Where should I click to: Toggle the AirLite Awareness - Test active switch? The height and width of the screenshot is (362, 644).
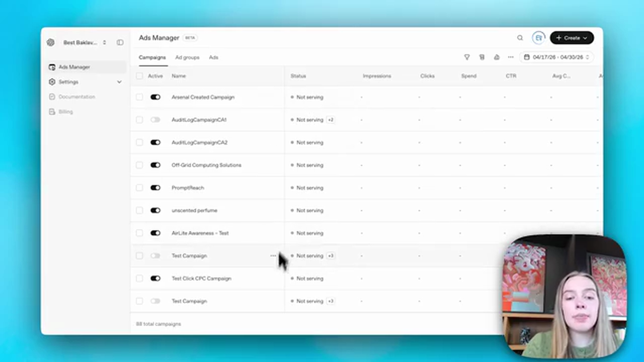(x=155, y=233)
